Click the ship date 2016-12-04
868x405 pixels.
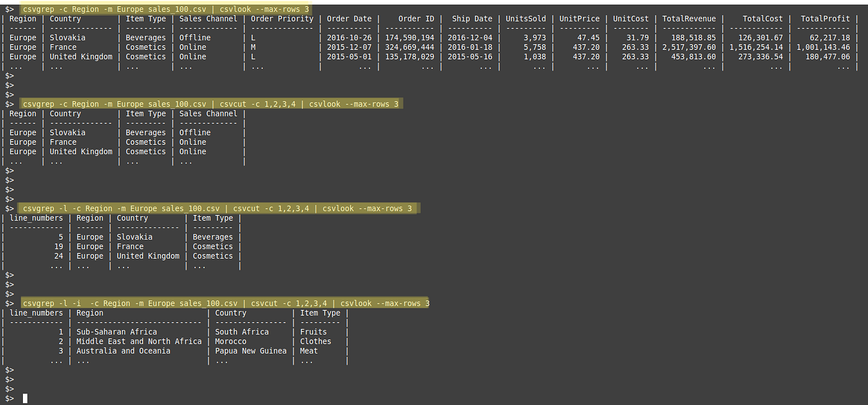point(470,38)
